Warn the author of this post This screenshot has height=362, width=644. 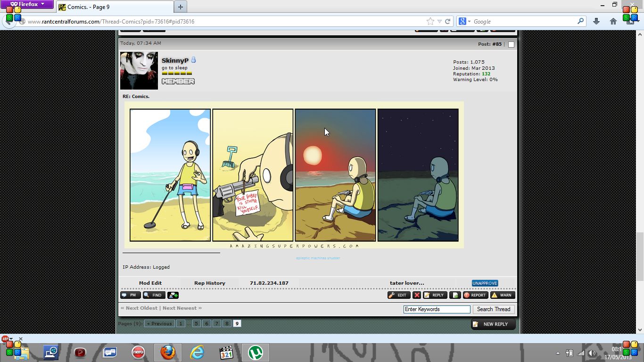(503, 295)
